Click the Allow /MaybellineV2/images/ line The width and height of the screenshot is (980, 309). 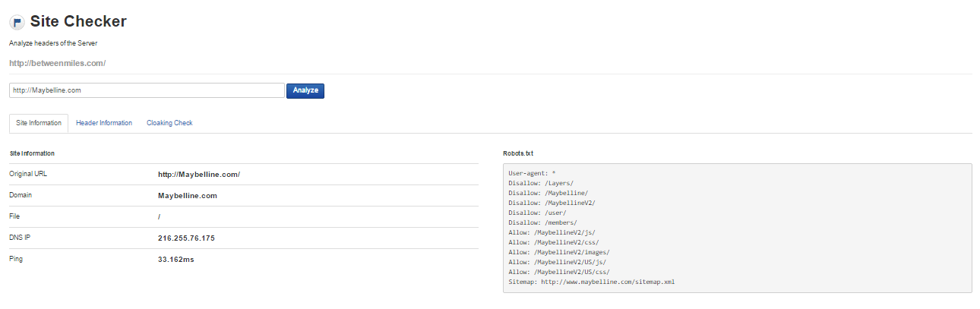coord(559,252)
